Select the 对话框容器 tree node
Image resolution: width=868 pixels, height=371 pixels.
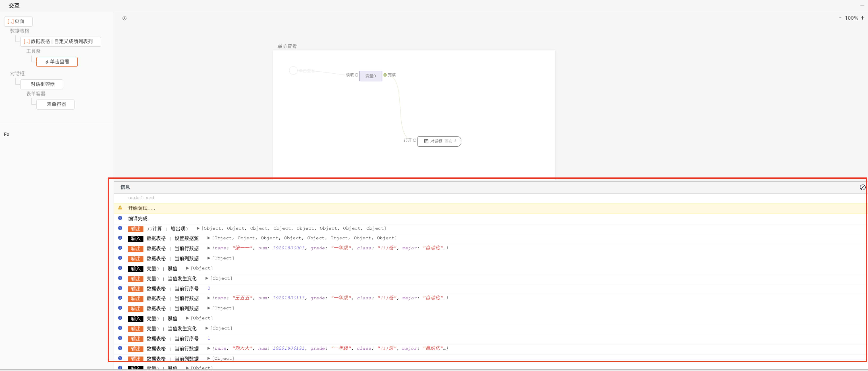click(x=42, y=84)
